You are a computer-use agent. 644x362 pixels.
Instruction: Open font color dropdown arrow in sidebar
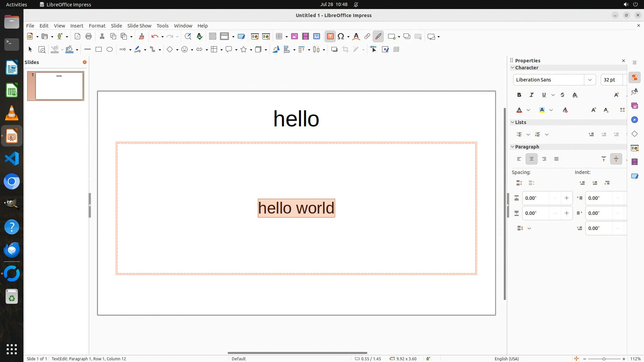tap(528, 110)
